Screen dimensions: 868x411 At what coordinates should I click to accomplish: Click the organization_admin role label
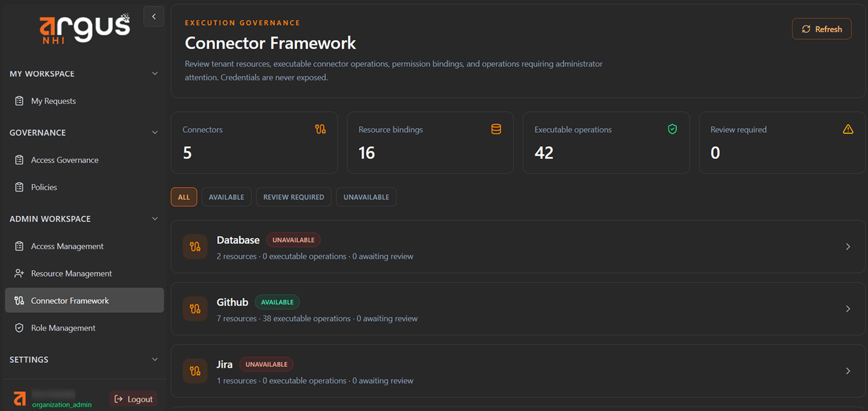[62, 404]
